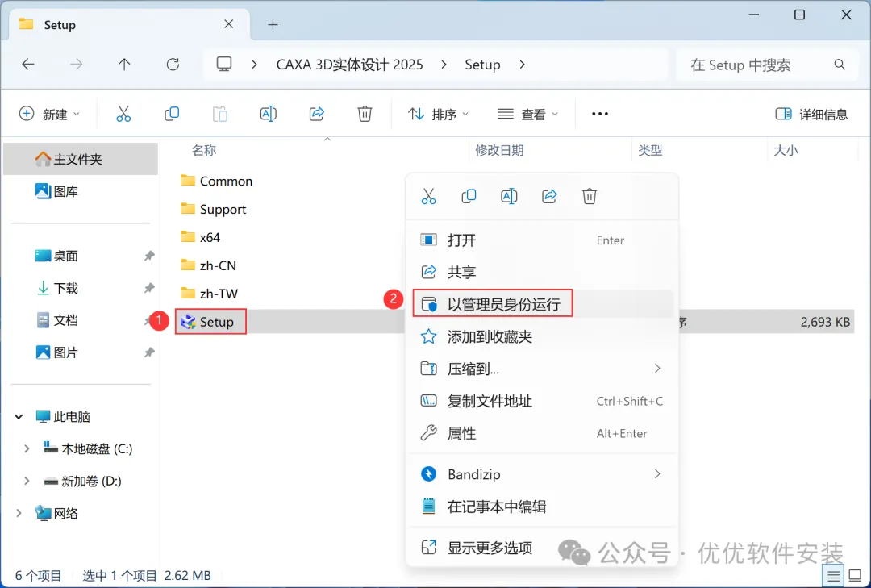Click the Share icon in the toolbar
Viewport: 871px width, 588px height.
click(x=317, y=114)
